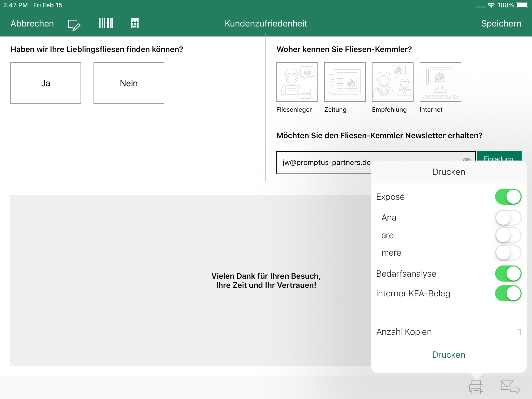Edit the Anzahl Kopien value
Image resolution: width=532 pixels, height=399 pixels.
pos(449,332)
